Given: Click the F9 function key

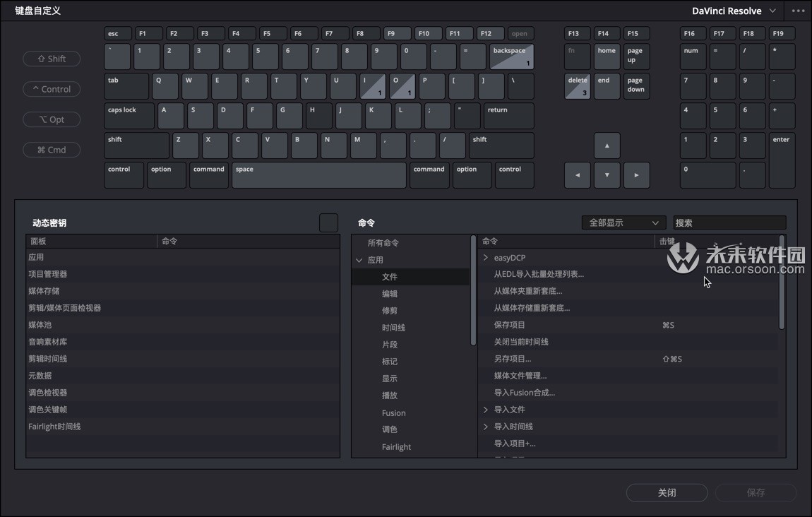Looking at the screenshot, I should pos(398,34).
